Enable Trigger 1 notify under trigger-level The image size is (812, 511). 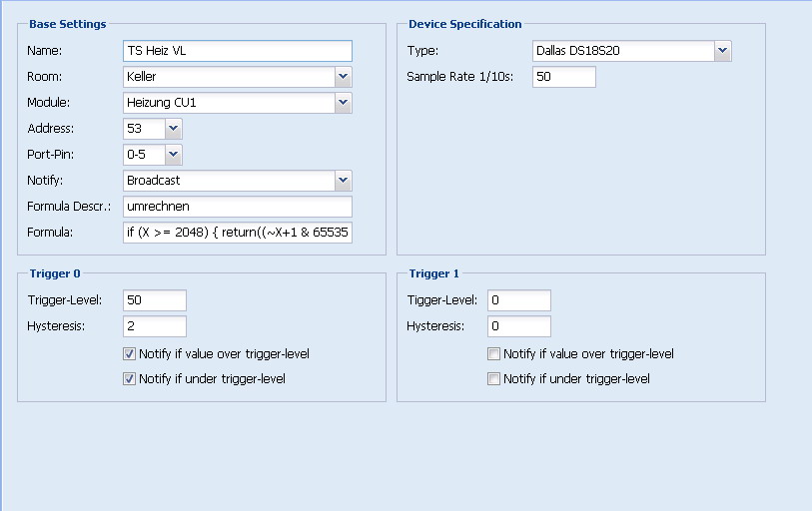(493, 379)
